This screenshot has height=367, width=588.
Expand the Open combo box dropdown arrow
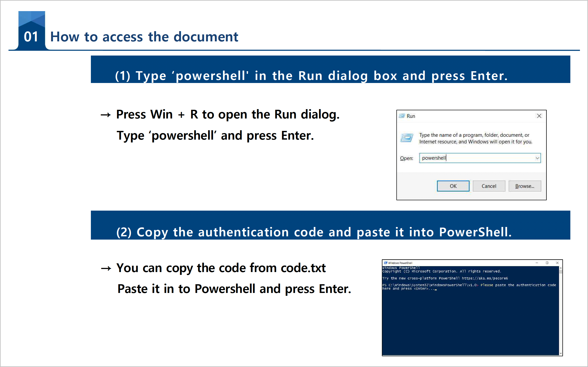(x=537, y=158)
